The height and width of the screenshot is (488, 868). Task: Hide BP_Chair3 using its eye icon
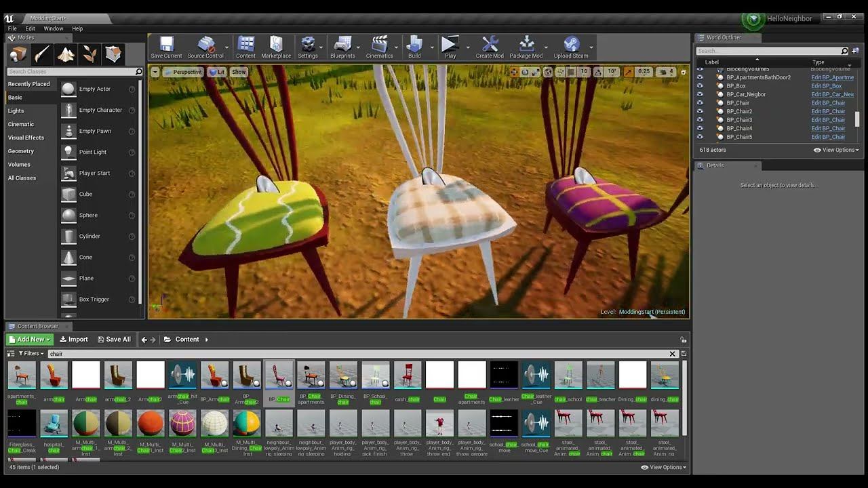(700, 120)
